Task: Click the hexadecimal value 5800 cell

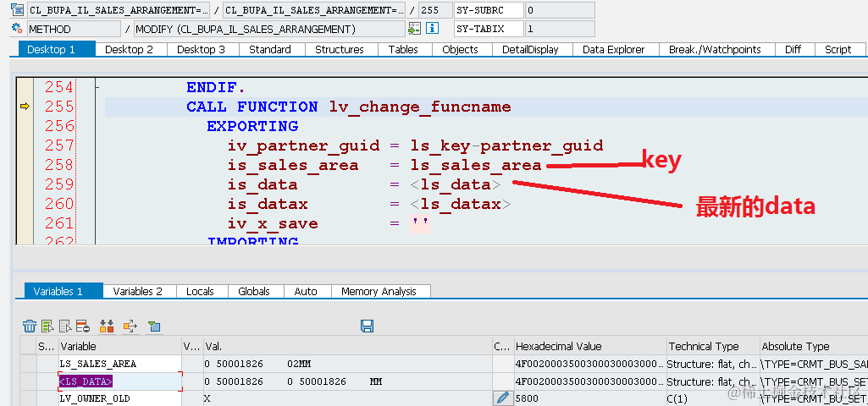Action: coord(590,398)
